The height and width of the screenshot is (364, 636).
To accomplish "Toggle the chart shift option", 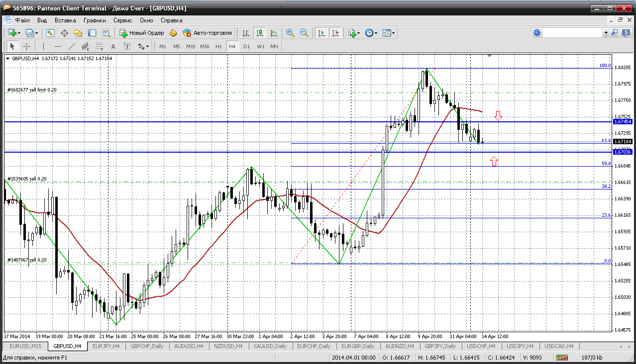I will pos(335,33).
